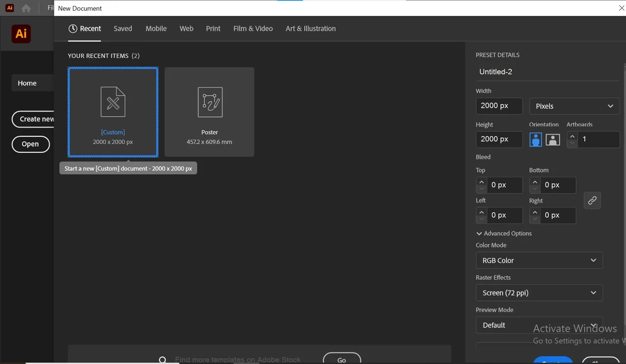Open the Print presets tab

click(x=213, y=28)
